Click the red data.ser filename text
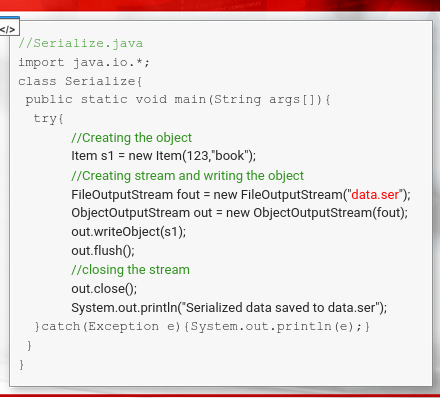The image size is (440, 398). [x=375, y=194]
